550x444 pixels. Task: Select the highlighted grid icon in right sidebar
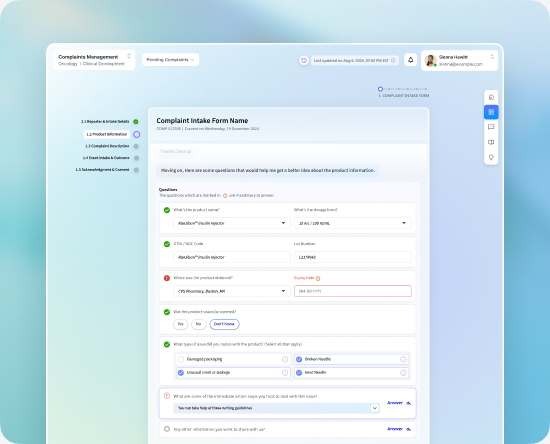(491, 112)
